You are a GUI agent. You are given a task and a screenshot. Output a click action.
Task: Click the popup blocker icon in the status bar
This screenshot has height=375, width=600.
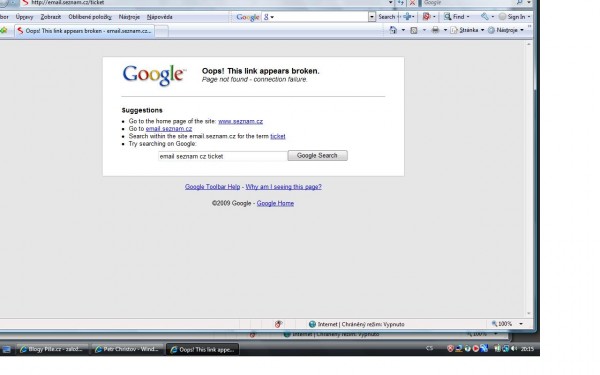278,324
